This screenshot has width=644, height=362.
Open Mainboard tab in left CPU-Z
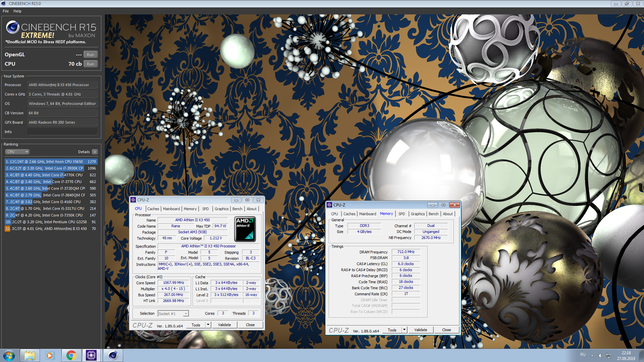pyautogui.click(x=171, y=209)
